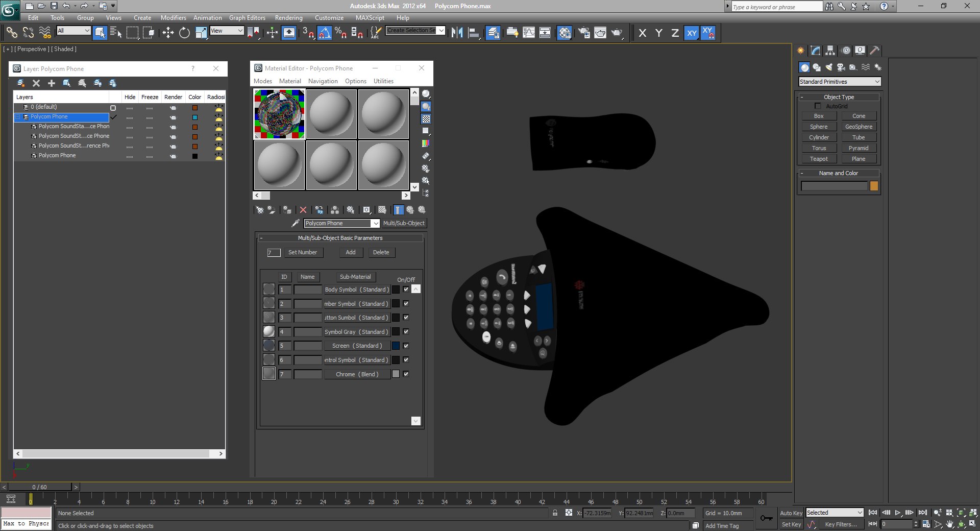Open the Curve Editor from the toolbar
This screenshot has height=531, width=980.
coord(529,33)
